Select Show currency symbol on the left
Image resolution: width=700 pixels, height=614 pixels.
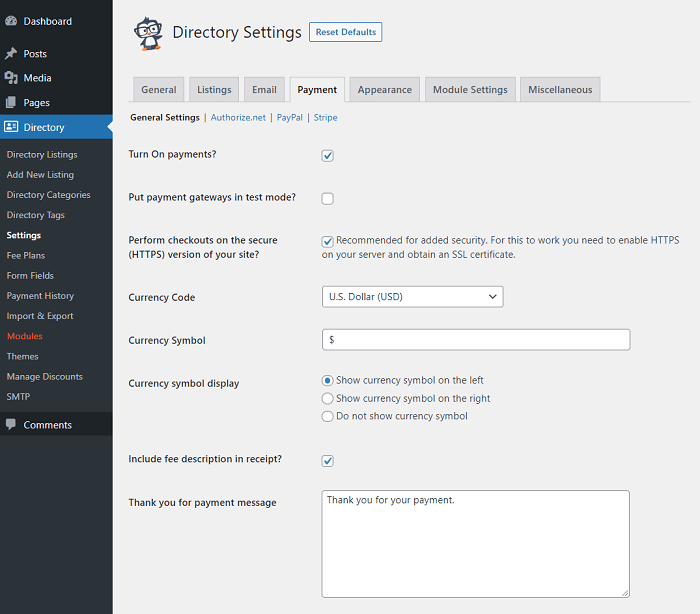[327, 380]
